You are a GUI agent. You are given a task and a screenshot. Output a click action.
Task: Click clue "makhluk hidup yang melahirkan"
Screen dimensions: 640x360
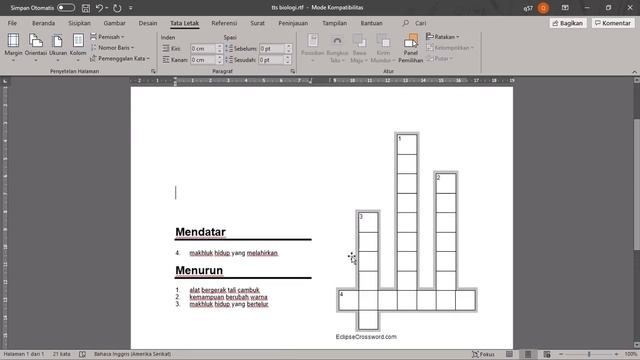pos(233,253)
